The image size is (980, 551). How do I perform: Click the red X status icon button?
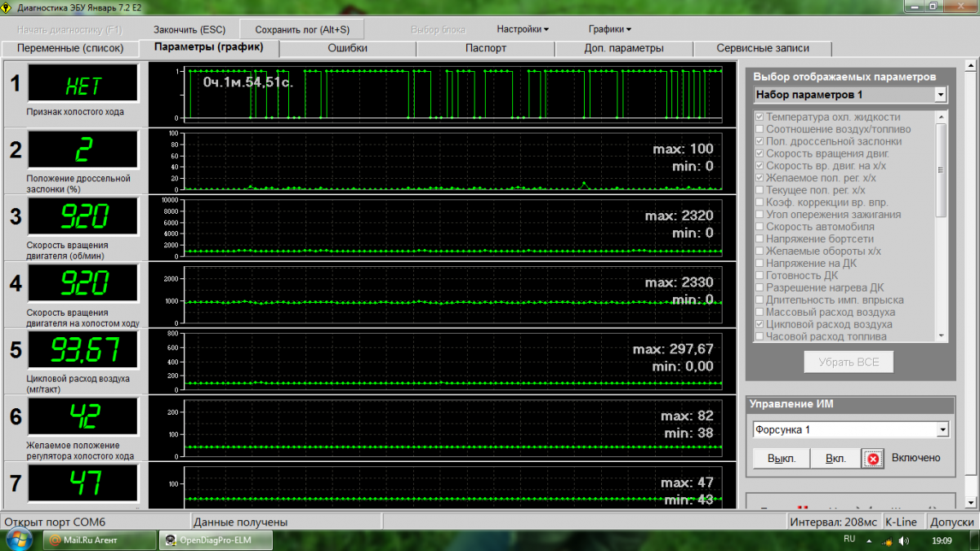873,458
